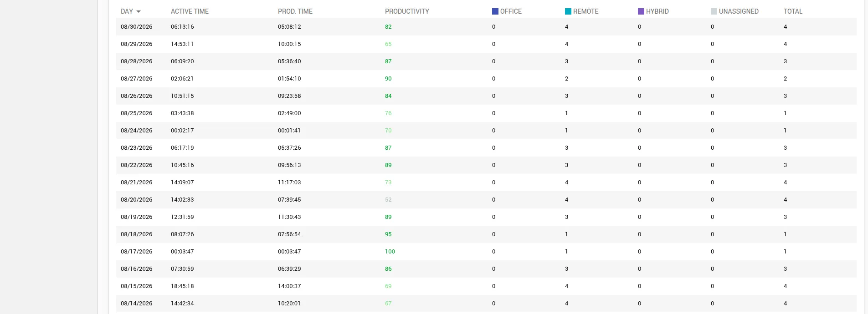Select the 08/15/2026 date cell
Viewport: 868px width, 314px height.
(x=137, y=286)
